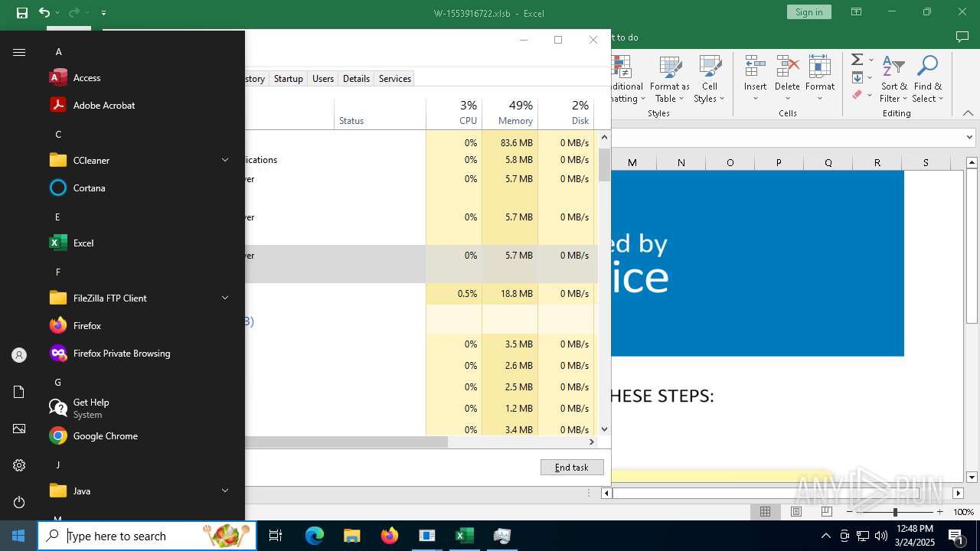Viewport: 980px width, 551px height.
Task: Save the Excel workbook via the disk icon
Action: coord(21,13)
